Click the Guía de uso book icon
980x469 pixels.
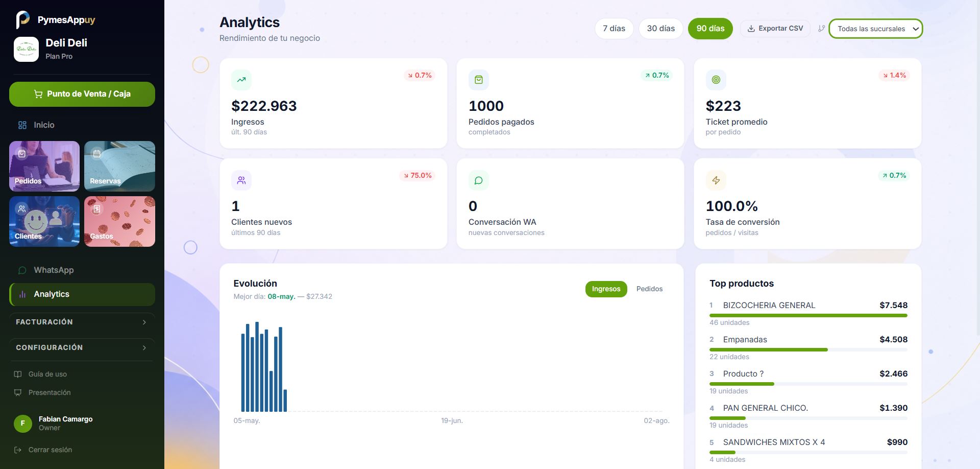pyautogui.click(x=18, y=374)
